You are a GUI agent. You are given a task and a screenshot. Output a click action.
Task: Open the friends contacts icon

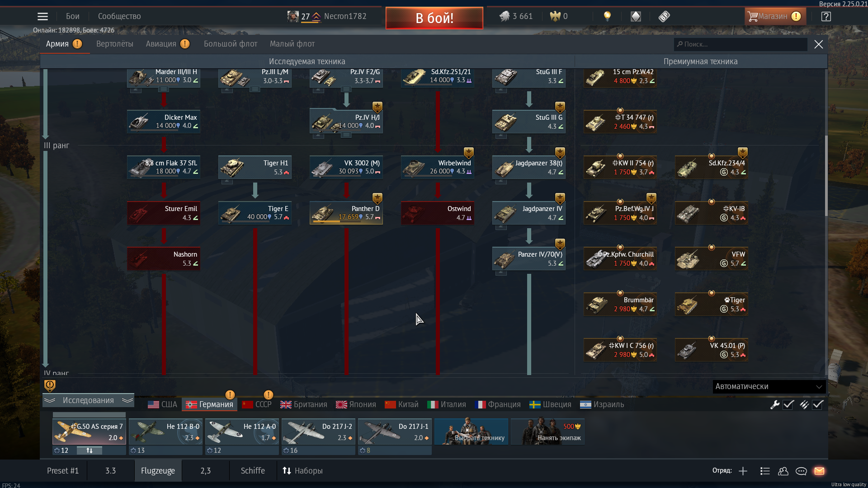[x=783, y=471]
